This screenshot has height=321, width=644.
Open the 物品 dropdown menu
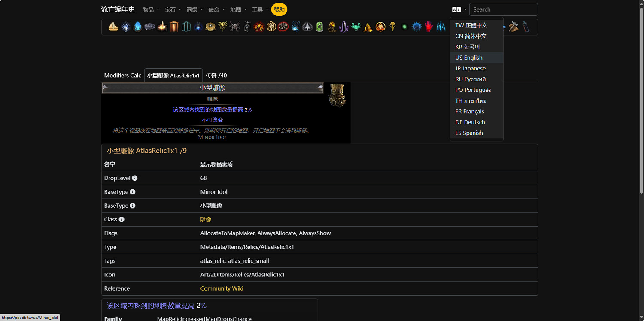(151, 9)
